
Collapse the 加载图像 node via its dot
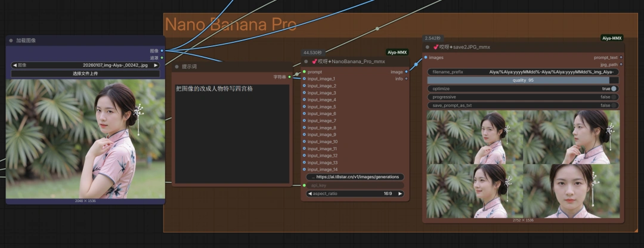click(x=11, y=41)
